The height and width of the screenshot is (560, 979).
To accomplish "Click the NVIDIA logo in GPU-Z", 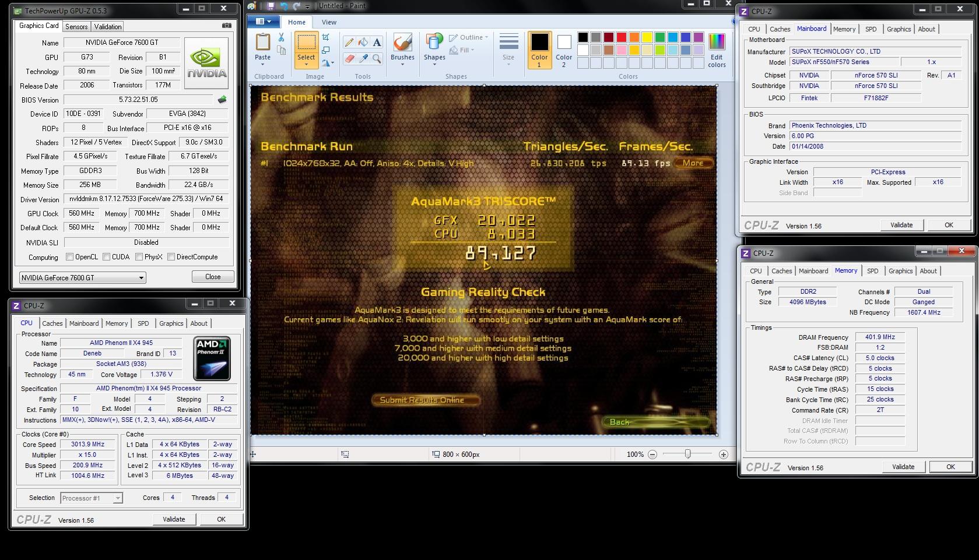I will [x=206, y=63].
